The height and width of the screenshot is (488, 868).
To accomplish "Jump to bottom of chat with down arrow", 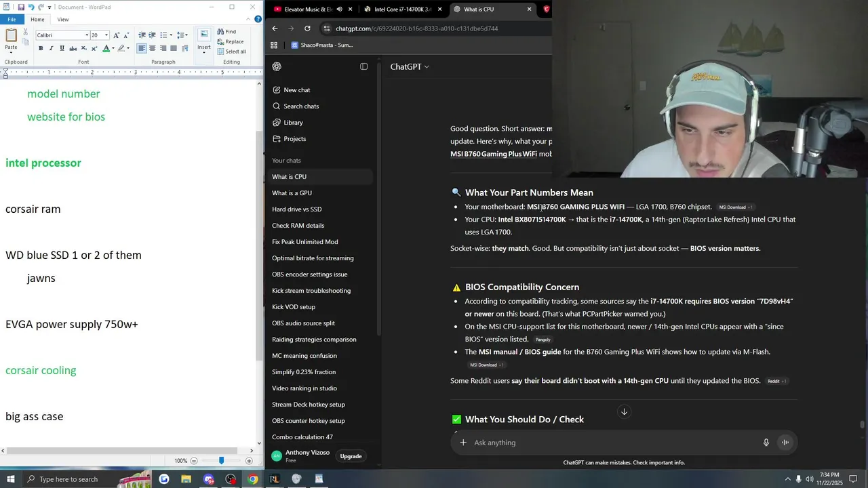I will point(624,411).
